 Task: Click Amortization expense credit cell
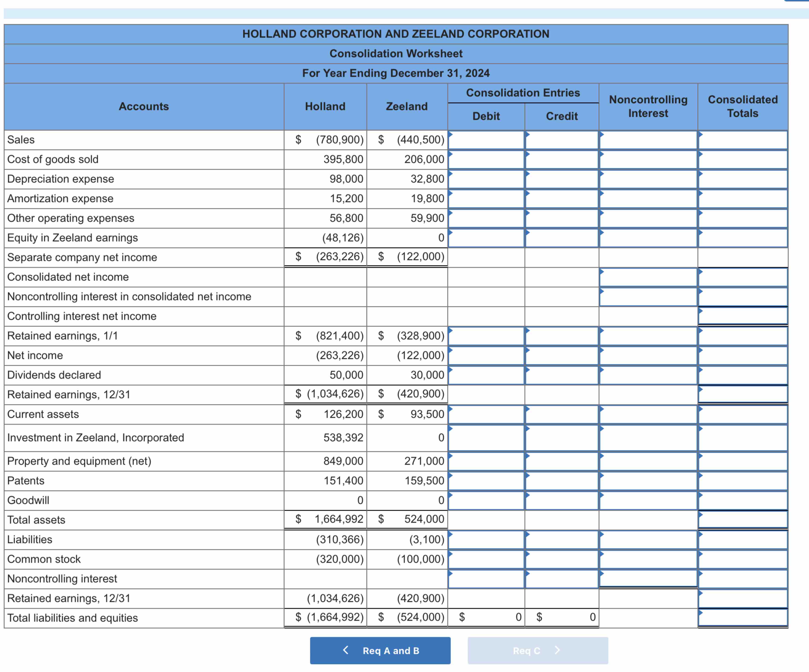point(561,199)
